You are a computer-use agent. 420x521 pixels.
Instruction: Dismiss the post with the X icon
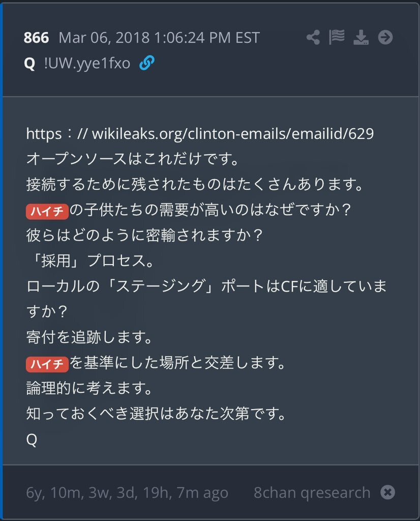point(387,492)
